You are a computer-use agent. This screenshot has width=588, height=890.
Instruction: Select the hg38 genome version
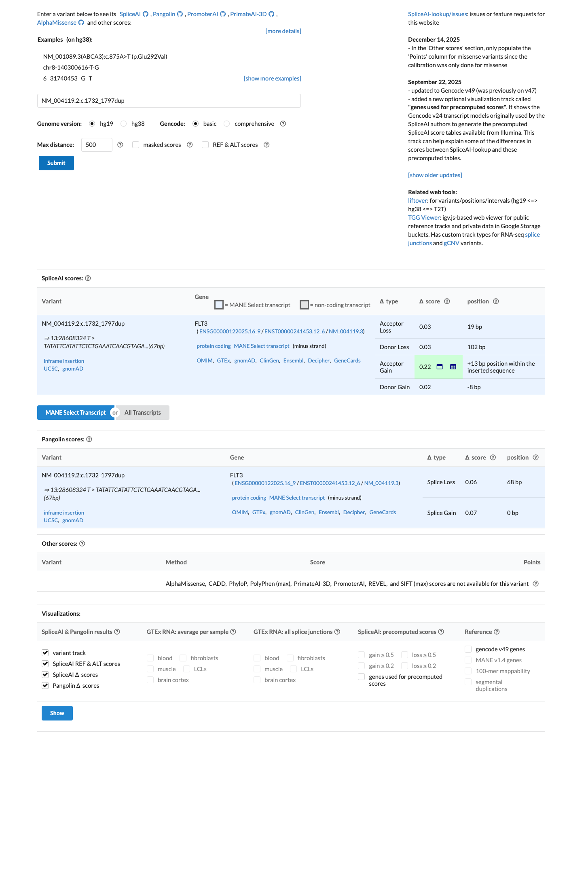click(124, 124)
